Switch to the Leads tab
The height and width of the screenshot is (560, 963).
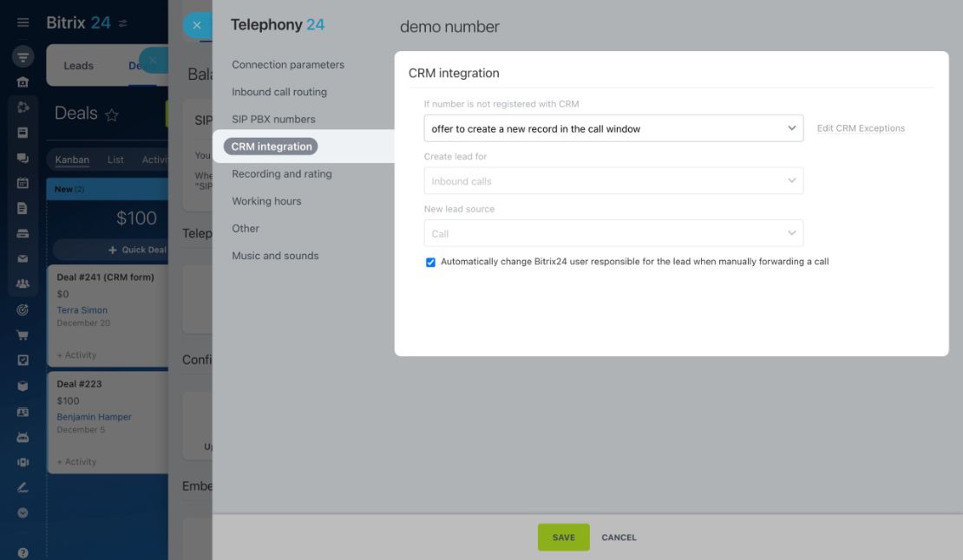tap(79, 66)
